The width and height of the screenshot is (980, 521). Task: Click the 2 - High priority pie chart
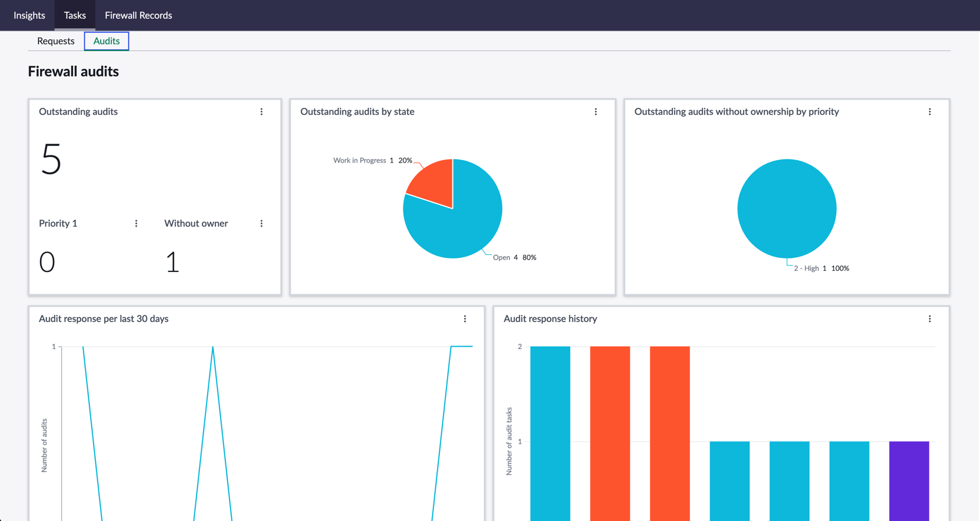point(787,208)
